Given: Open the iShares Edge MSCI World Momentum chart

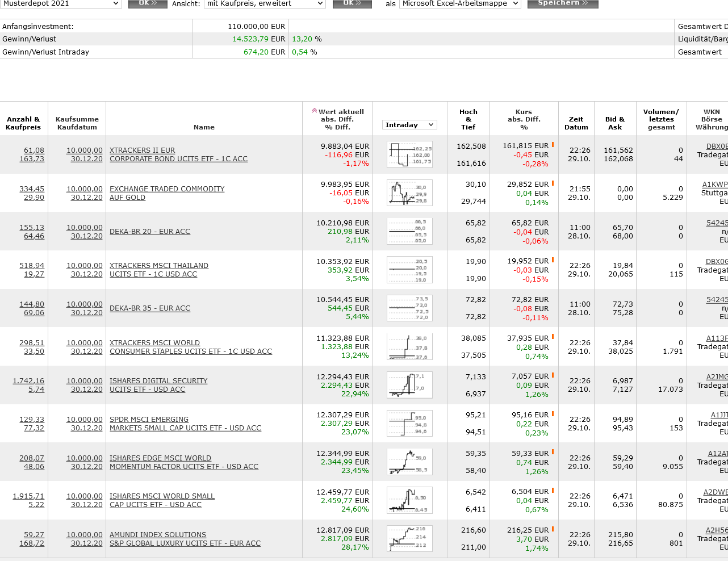Looking at the screenshot, I should pyautogui.click(x=409, y=462).
